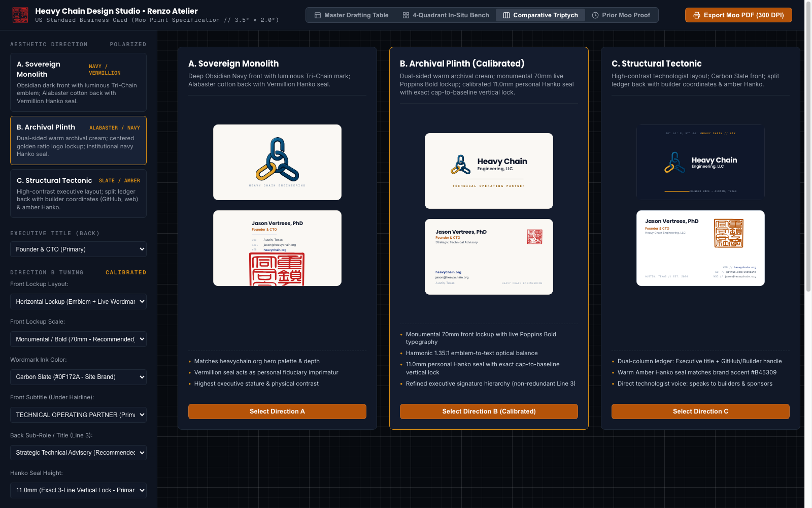This screenshot has width=812, height=508.
Task: Click Structural Tectonic white back card preview
Action: click(x=700, y=248)
